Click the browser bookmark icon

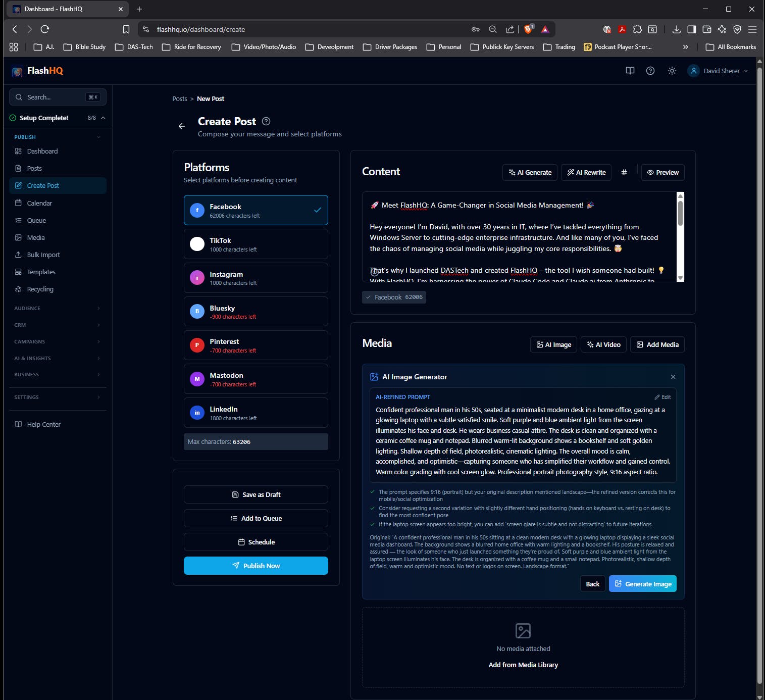point(126,29)
